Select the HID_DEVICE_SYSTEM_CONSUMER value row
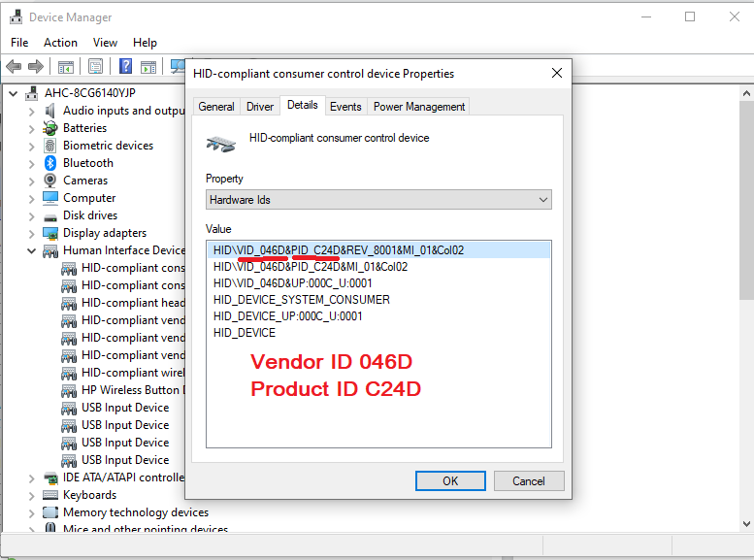 point(302,300)
